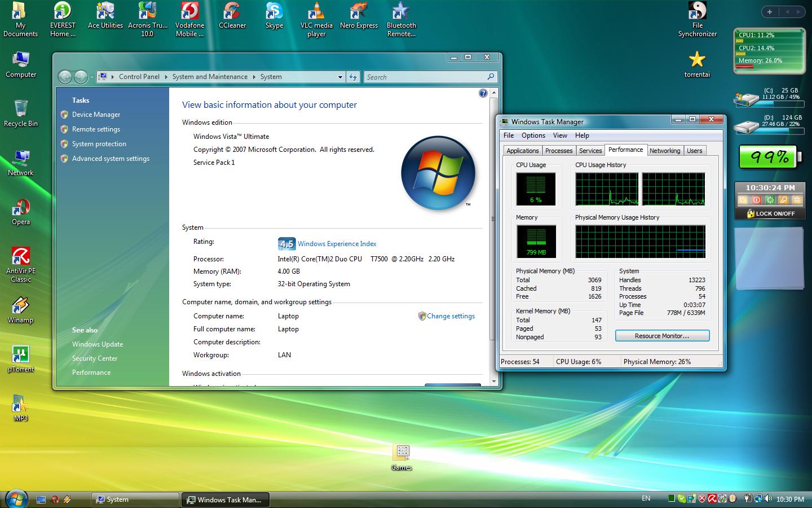Switch to the Services tab
The height and width of the screenshot is (508, 812).
click(x=590, y=151)
